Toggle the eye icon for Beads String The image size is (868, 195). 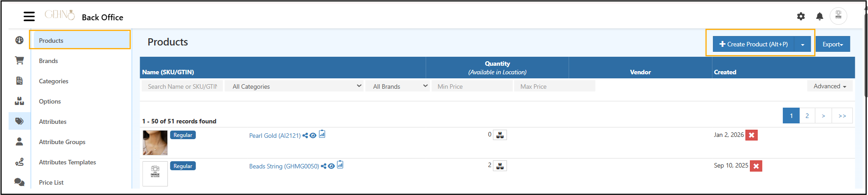331,166
